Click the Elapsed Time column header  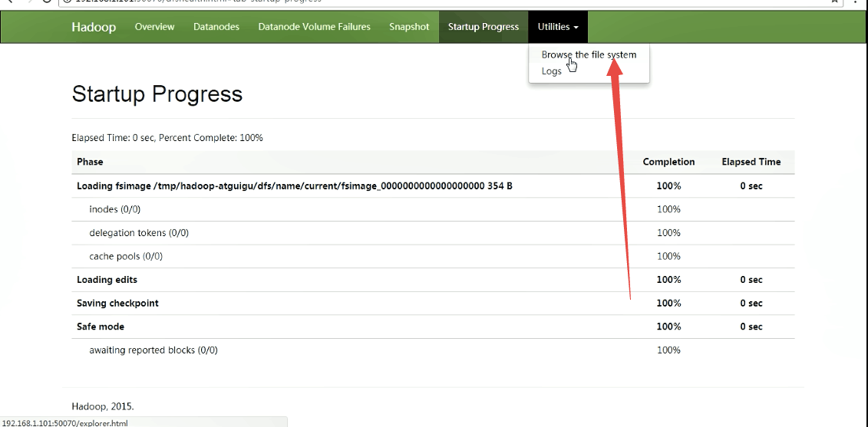(x=751, y=162)
